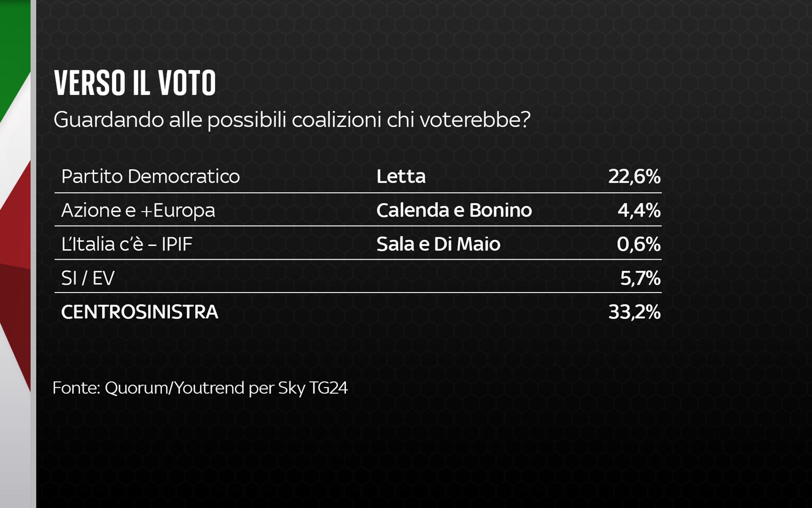Viewport: 812px width, 508px height.
Task: Click the VERSO IL VOTO headline
Action: tap(135, 83)
